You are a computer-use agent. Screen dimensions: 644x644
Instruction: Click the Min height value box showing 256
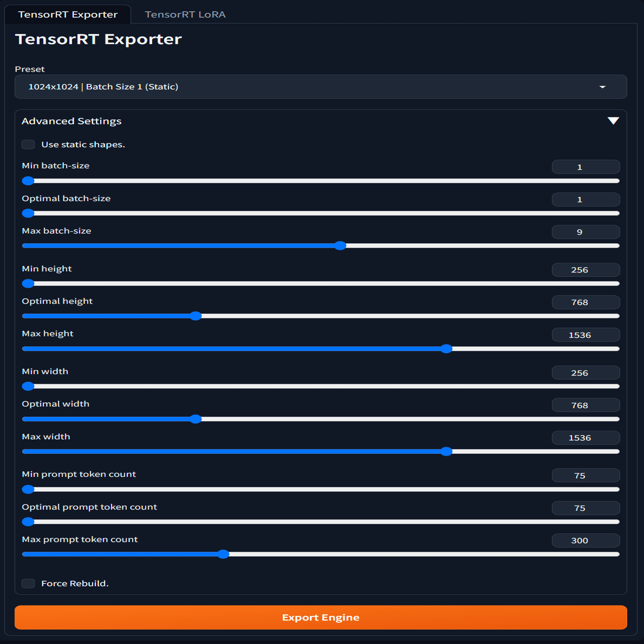[586, 270]
